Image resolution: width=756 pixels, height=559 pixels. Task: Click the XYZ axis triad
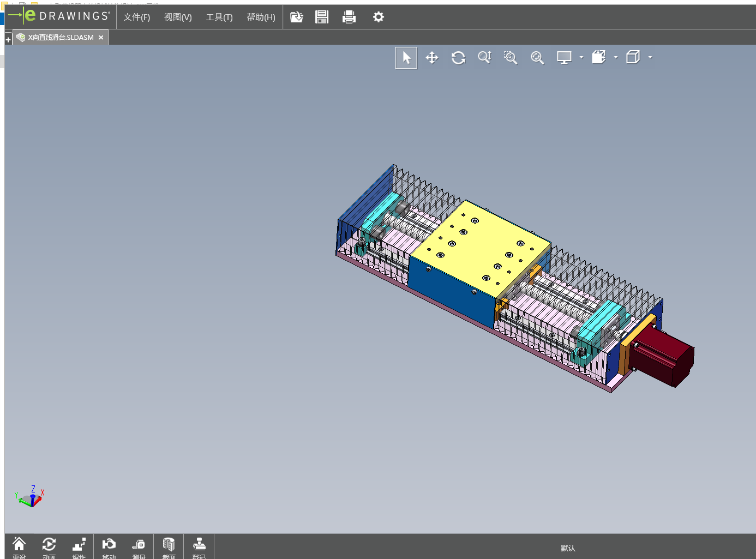30,497
